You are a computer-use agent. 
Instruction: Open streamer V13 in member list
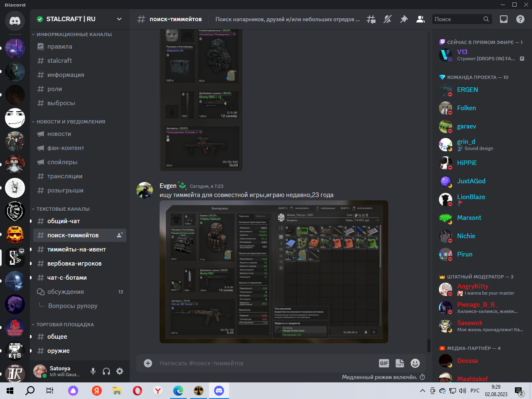(482, 55)
